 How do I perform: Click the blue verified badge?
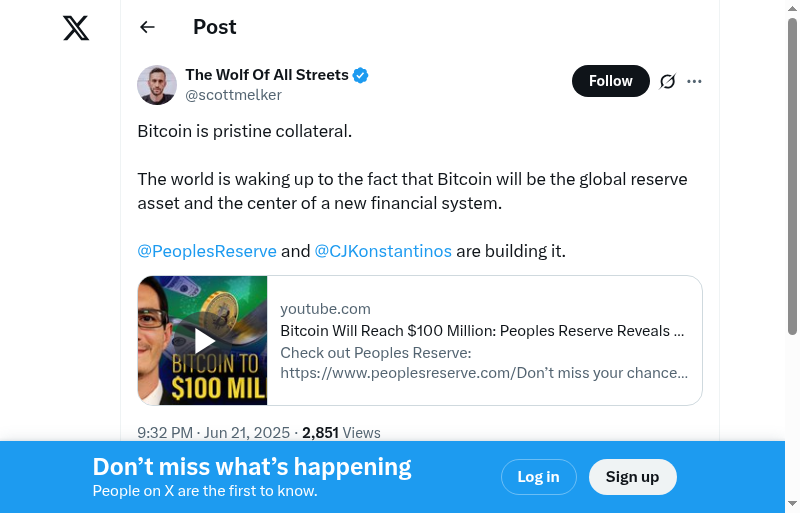[x=361, y=75]
